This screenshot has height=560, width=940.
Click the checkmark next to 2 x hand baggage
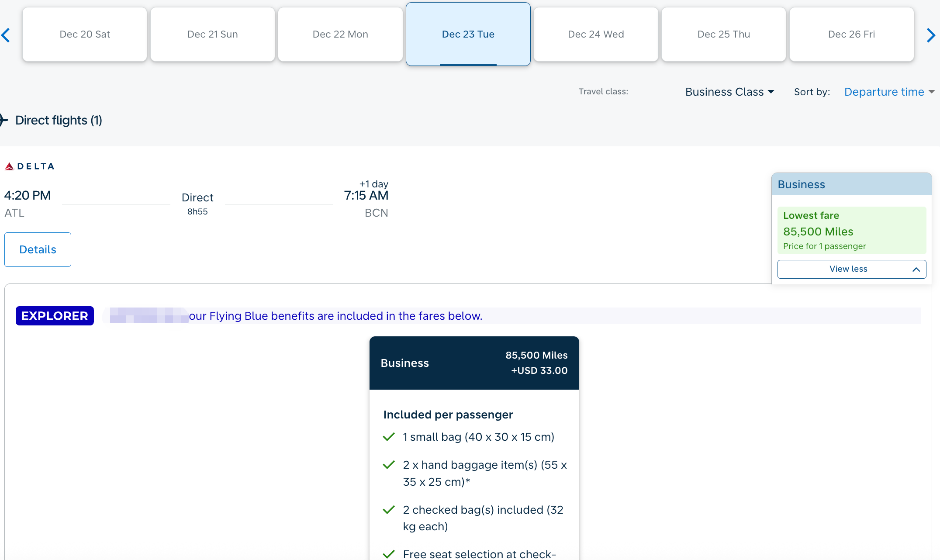(x=389, y=465)
